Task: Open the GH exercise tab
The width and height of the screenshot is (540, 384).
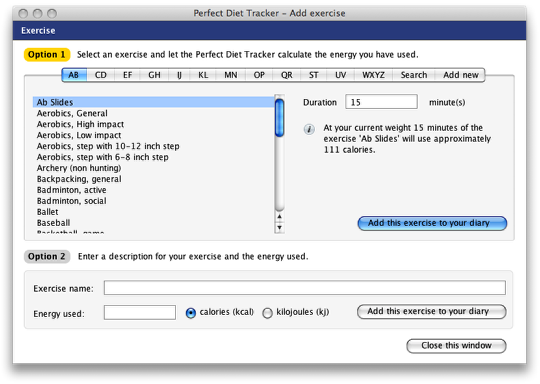Action: coord(154,75)
